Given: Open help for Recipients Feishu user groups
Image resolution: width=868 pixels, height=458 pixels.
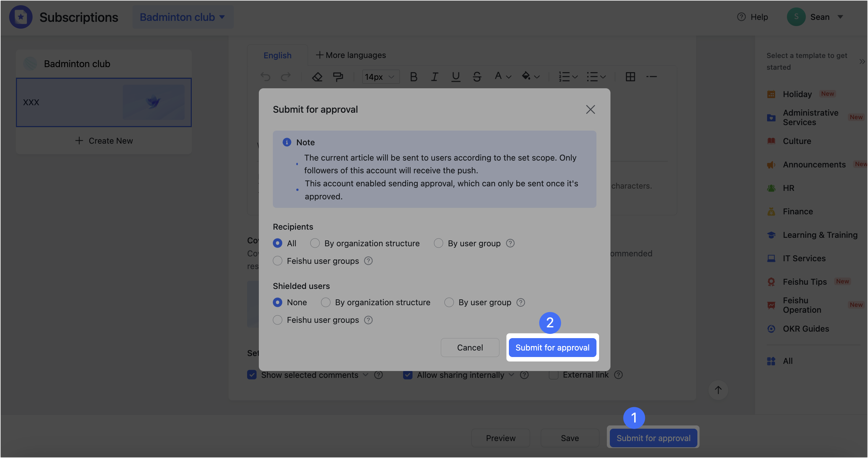Looking at the screenshot, I should pos(368,261).
